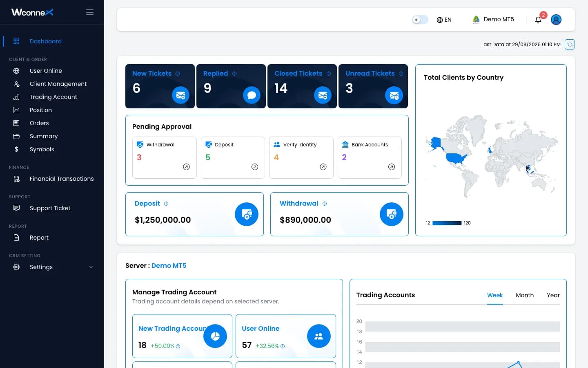Open Bank Accounts pending approval arrow
The image size is (588, 368).
(392, 167)
